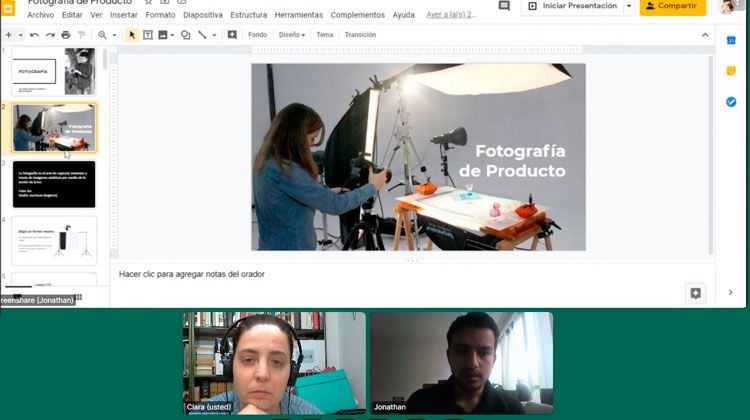Click the Transición button
The height and width of the screenshot is (420, 750).
(360, 35)
